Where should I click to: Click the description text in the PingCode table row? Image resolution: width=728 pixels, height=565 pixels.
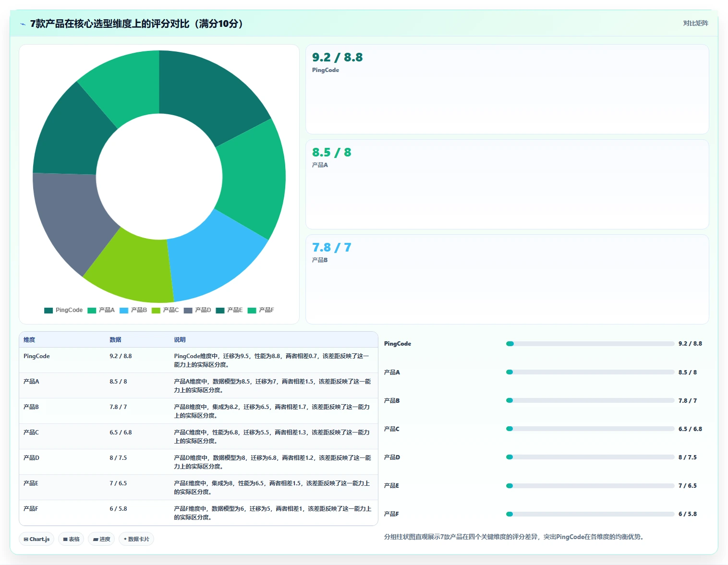[271, 361]
